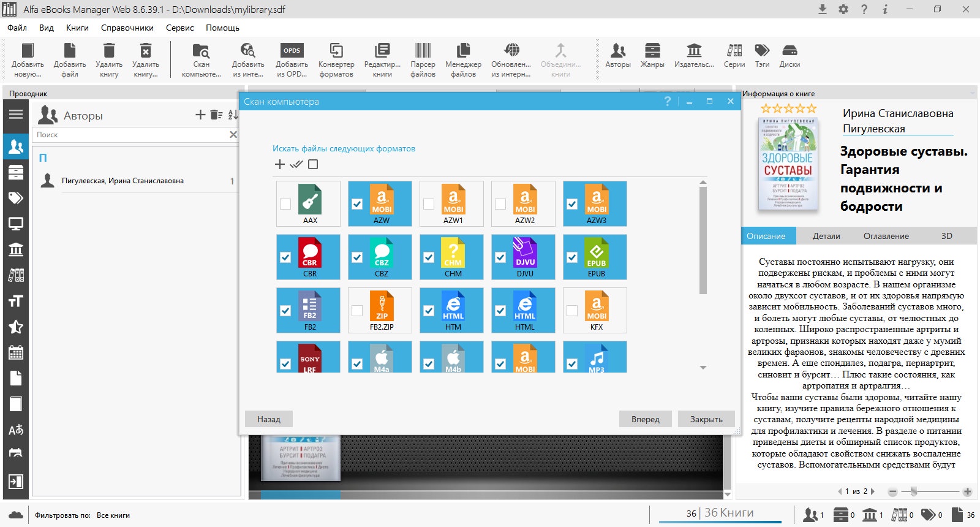This screenshot has width=980, height=527.
Task: Click the scroll-down arrow of the format list
Action: point(703,368)
